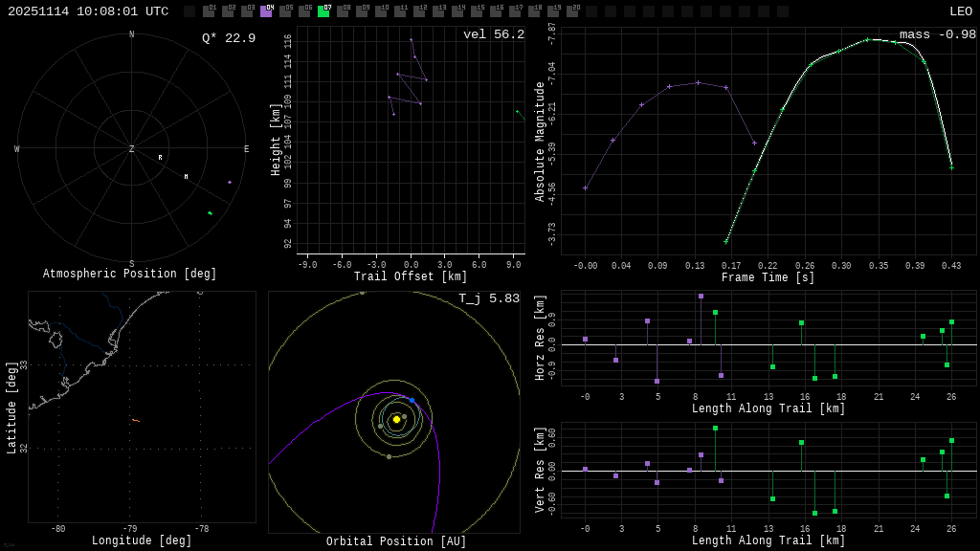980x551 pixels.
Task: Click the green meteor track in polar plot
Action: coord(210,212)
